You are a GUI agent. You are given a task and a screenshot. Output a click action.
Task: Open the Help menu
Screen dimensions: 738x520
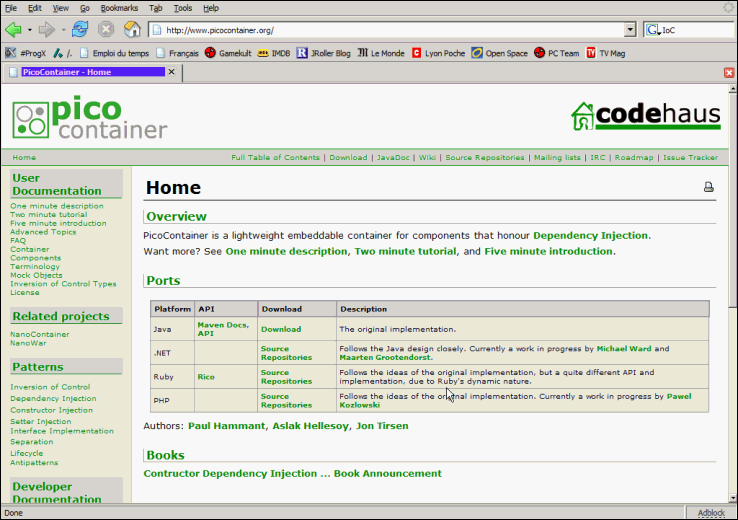point(211,8)
